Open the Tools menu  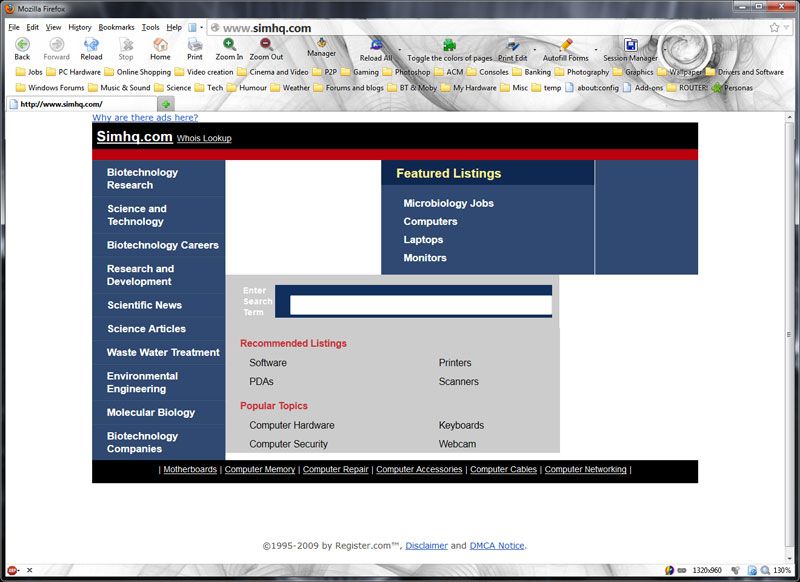(151, 27)
